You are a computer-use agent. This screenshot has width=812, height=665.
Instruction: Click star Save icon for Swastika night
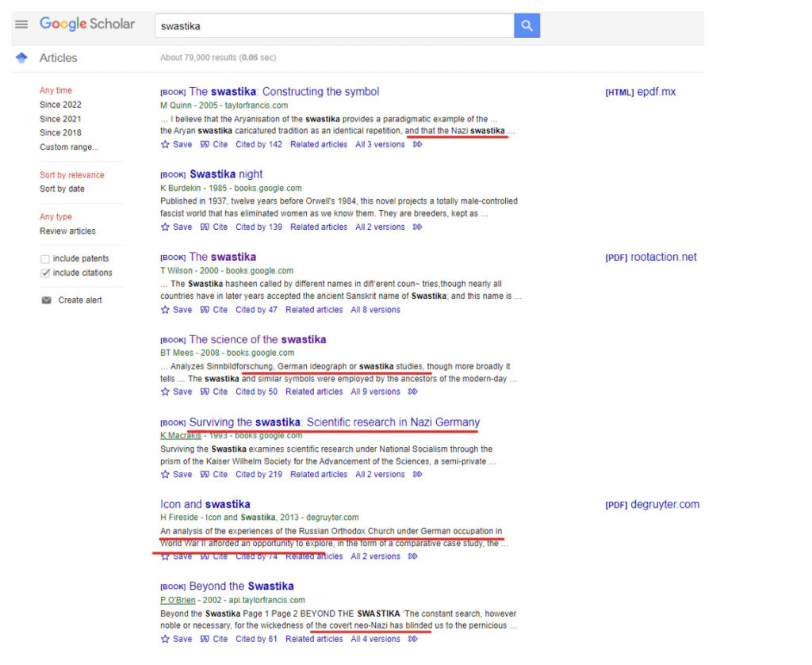tap(165, 227)
